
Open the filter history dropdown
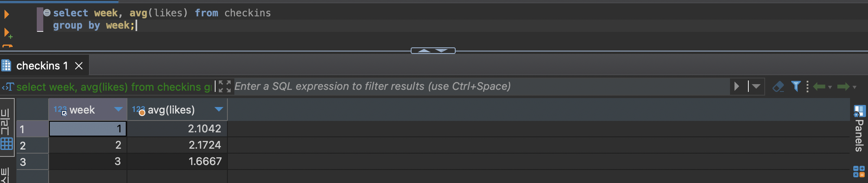click(x=756, y=86)
